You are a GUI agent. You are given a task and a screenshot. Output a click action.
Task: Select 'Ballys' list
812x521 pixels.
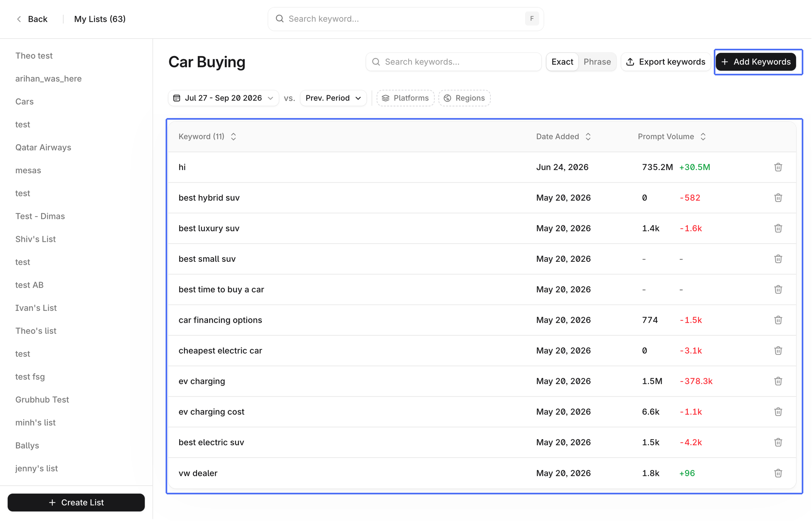(x=27, y=446)
